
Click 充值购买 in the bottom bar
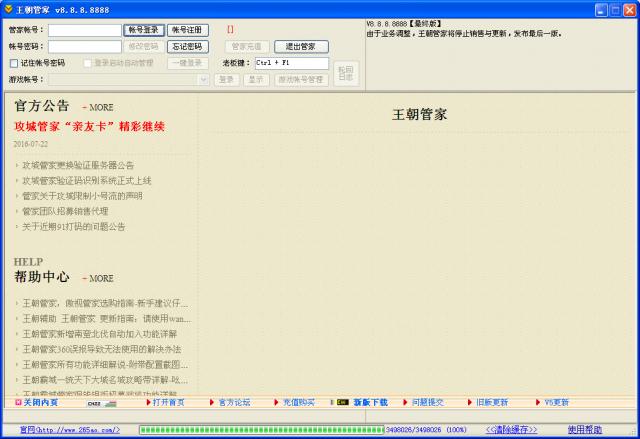pos(299,403)
